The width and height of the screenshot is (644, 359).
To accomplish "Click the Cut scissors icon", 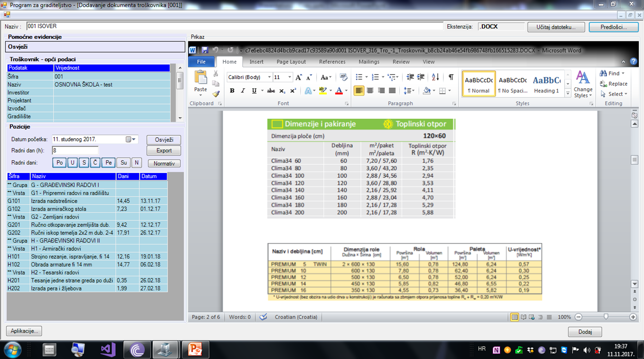I will click(216, 74).
